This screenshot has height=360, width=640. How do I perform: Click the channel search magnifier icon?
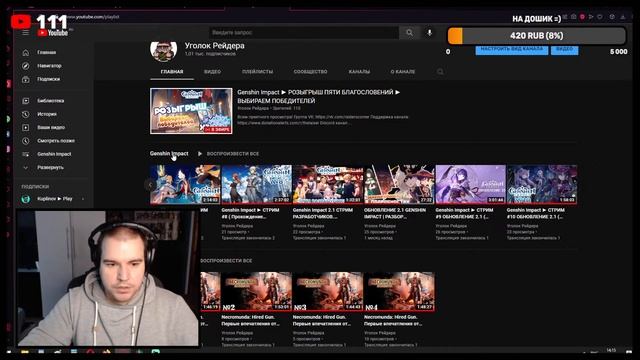click(440, 71)
